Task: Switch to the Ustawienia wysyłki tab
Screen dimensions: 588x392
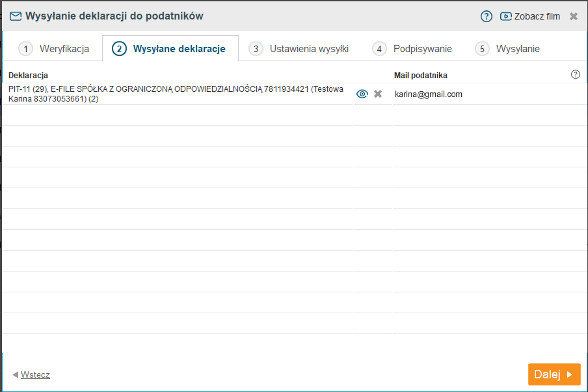Action: [x=300, y=49]
